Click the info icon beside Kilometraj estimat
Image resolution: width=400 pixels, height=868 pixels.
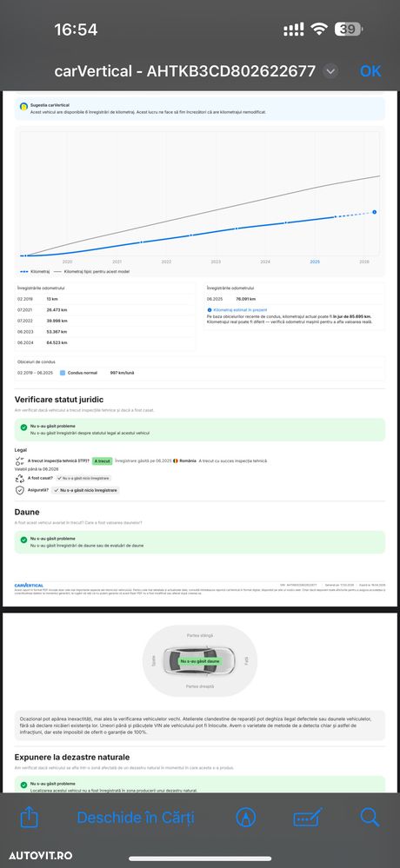click(x=209, y=310)
